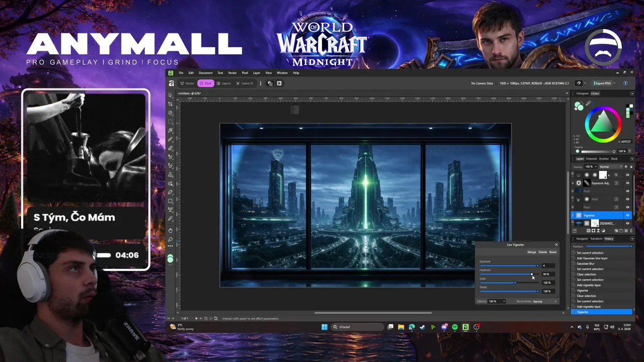Click Reset in Live Vignette dialog
The image size is (644, 362).
(552, 252)
